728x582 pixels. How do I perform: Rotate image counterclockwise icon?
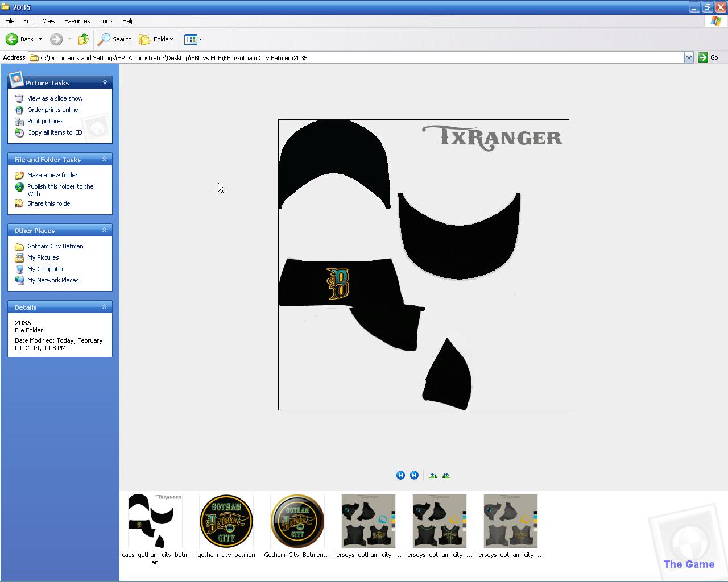tap(446, 475)
